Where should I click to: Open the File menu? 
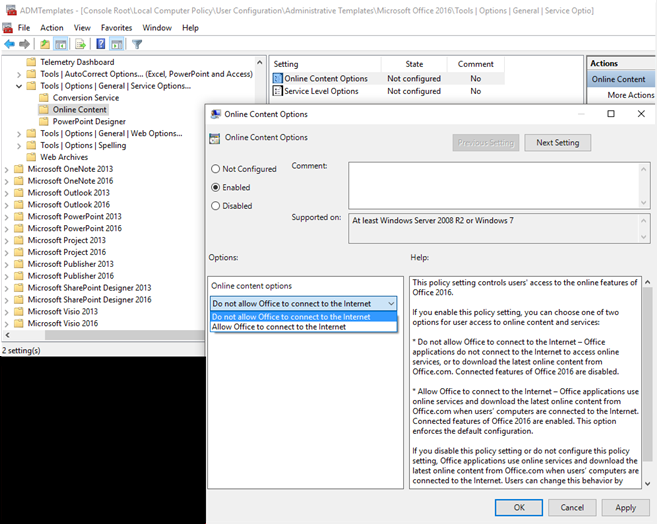(x=24, y=28)
